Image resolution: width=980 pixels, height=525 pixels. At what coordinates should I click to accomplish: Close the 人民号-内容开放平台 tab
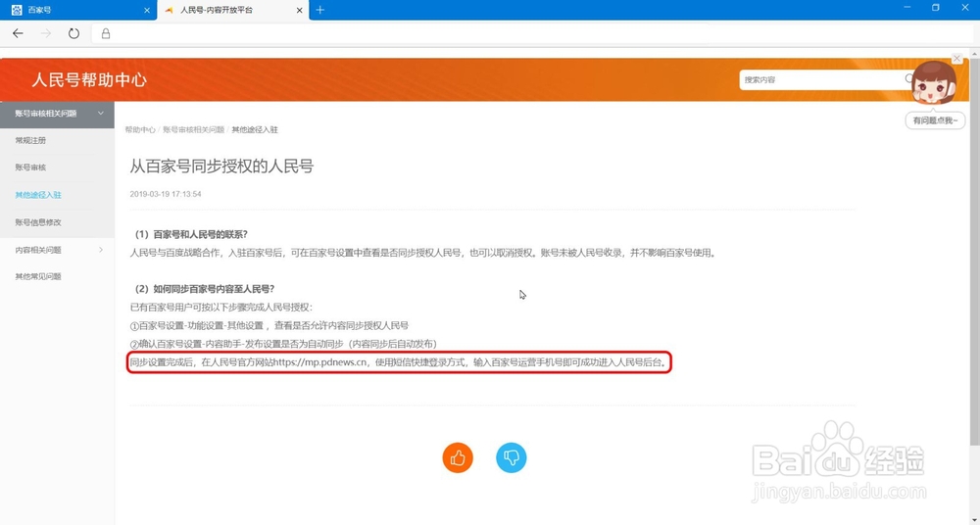tap(299, 10)
